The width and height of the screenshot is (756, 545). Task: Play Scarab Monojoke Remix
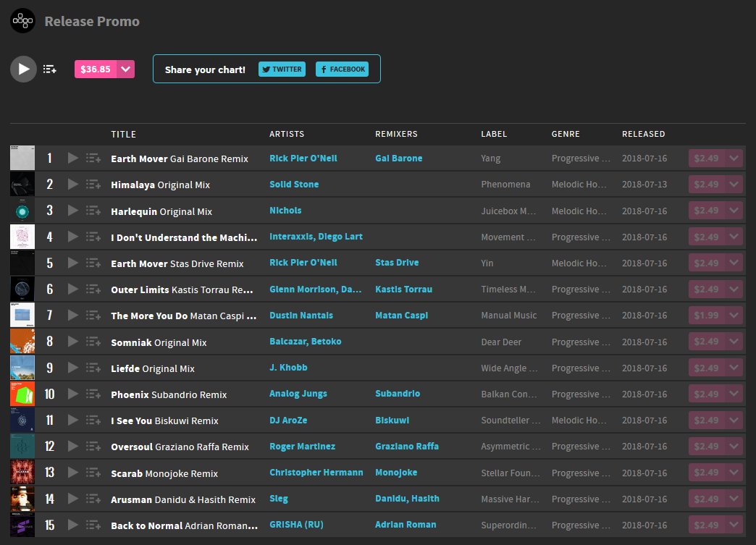coord(73,472)
